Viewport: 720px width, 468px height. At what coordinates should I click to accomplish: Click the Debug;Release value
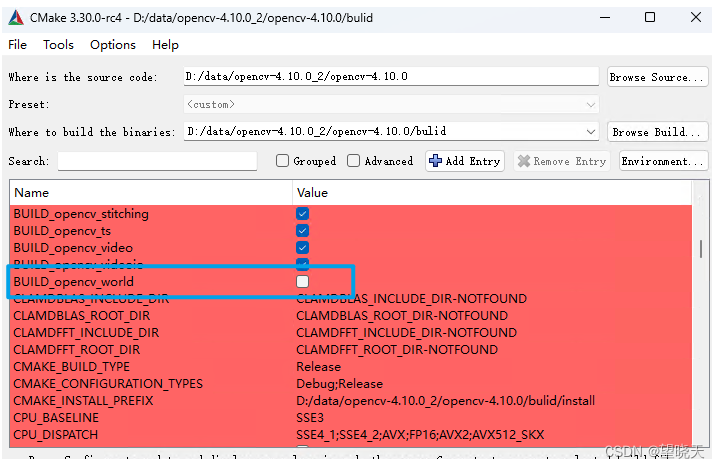pos(339,384)
